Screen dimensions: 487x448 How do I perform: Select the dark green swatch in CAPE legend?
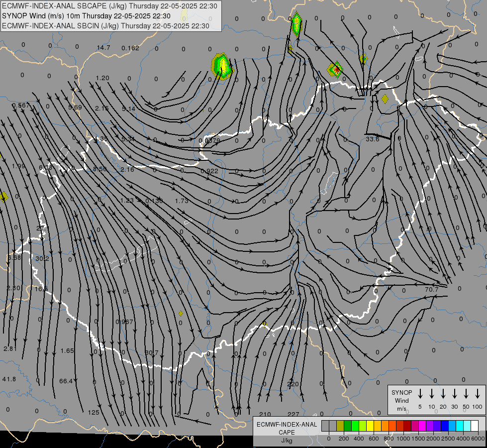click(x=348, y=426)
